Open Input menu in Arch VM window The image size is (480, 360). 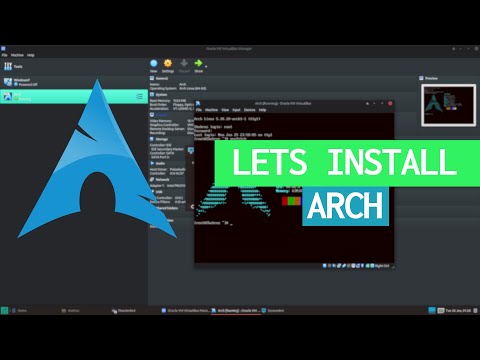(236, 110)
